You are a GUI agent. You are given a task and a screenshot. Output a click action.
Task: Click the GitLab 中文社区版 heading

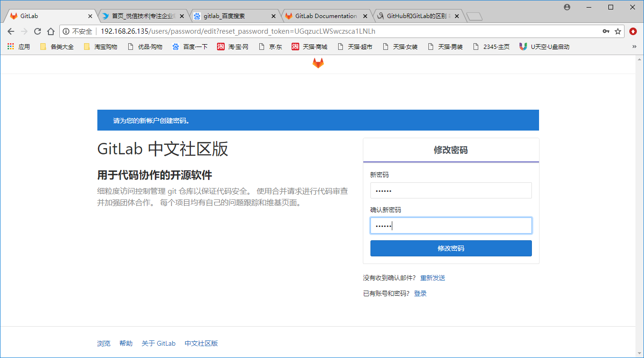click(162, 149)
